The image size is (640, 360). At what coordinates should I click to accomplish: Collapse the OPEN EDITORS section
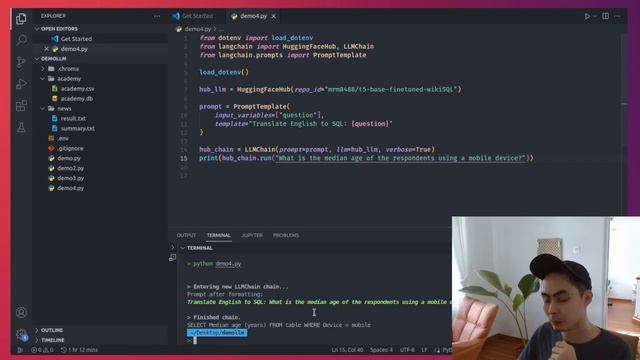point(59,29)
